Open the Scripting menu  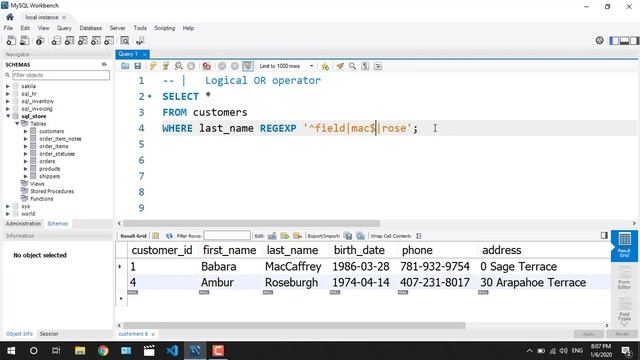164,28
